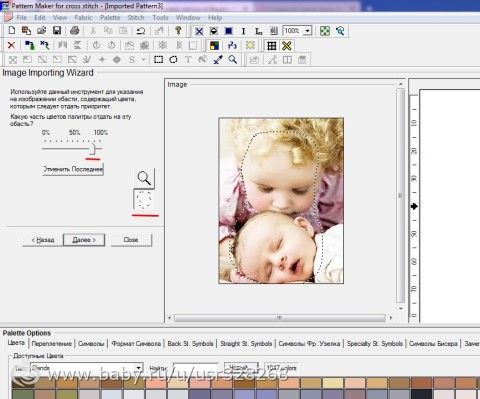Open the 100% zoom level dropdown
Viewport: 480px width, 399px height.
[x=308, y=31]
